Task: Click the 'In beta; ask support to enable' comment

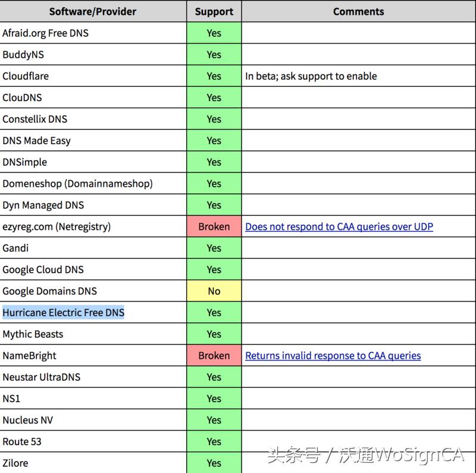Action: 311,76
